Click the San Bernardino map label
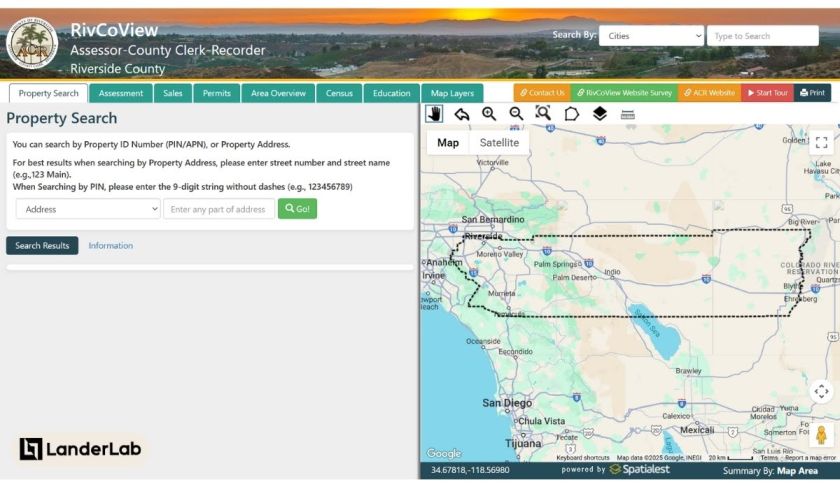Viewport: 840px width, 489px height. (493, 220)
